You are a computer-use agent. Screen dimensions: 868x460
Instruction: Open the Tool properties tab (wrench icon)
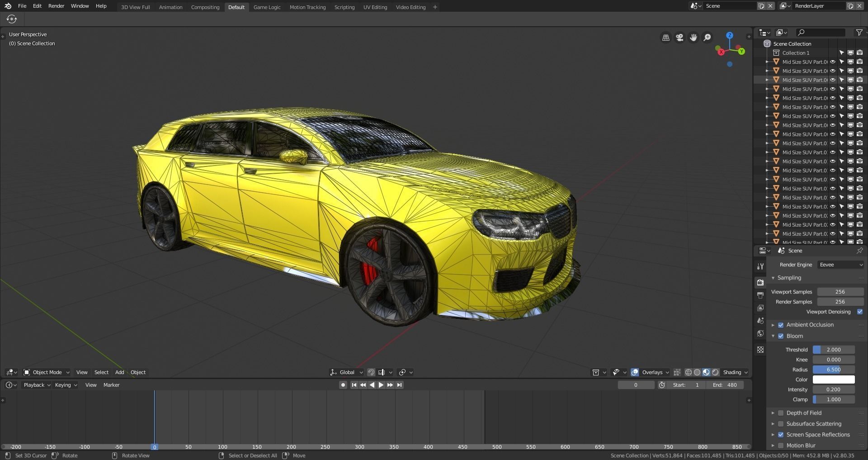(760, 266)
